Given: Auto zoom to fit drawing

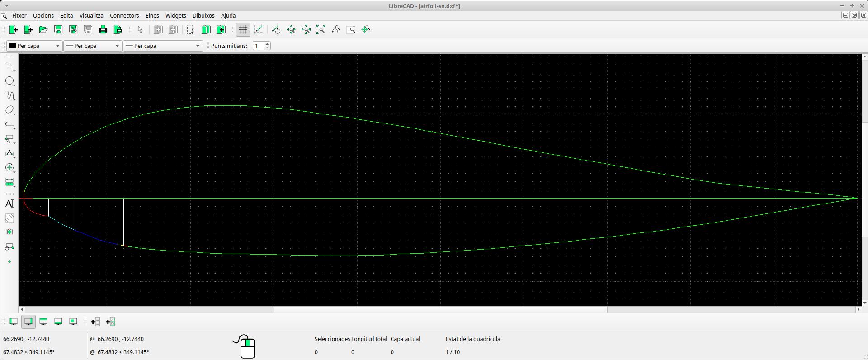Looking at the screenshot, I should [321, 29].
